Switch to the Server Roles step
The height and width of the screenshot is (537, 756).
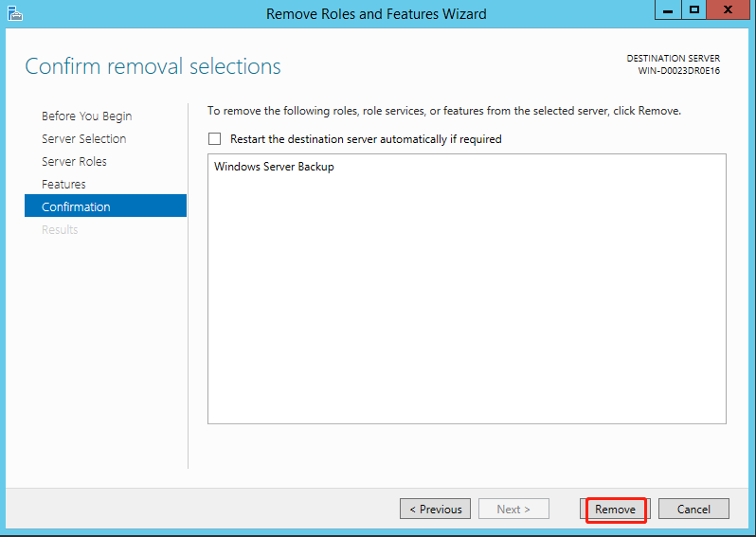74,162
